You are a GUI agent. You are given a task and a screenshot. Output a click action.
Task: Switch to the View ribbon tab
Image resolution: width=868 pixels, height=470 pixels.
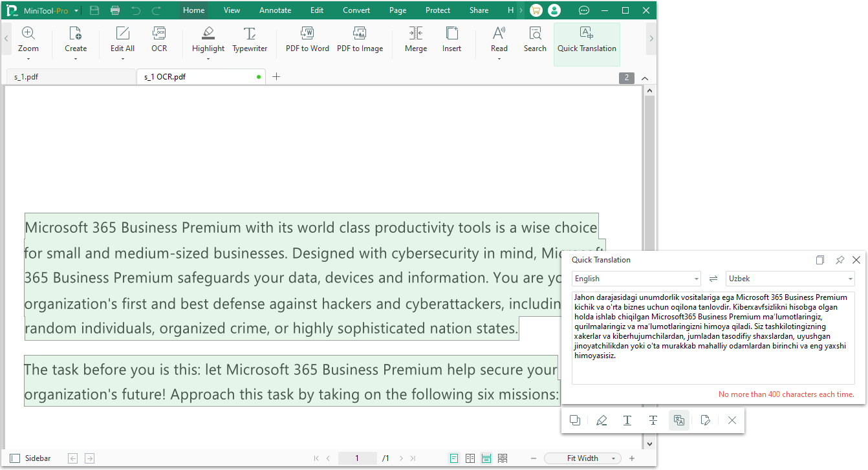tap(232, 10)
